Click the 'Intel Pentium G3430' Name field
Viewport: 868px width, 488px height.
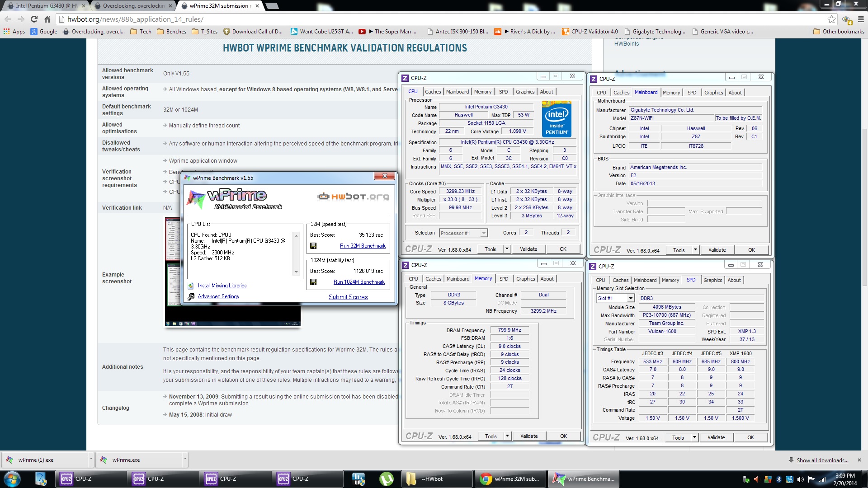tap(486, 107)
